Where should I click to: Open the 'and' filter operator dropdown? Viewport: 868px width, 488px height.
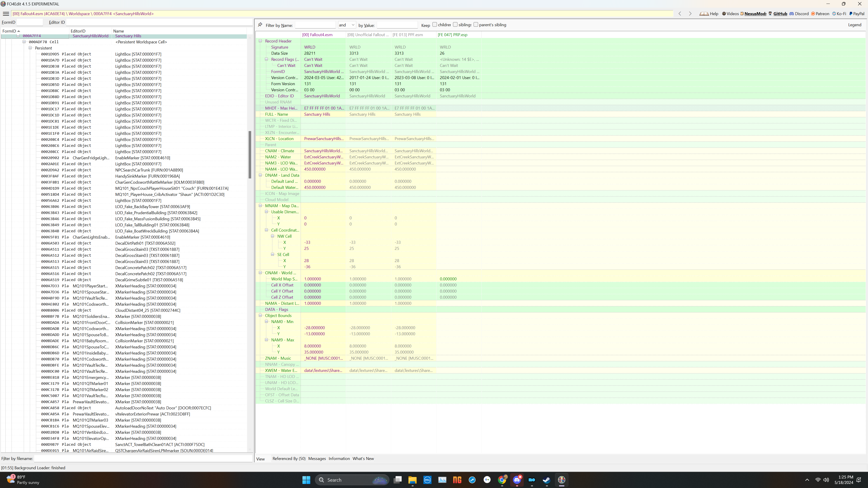point(347,25)
